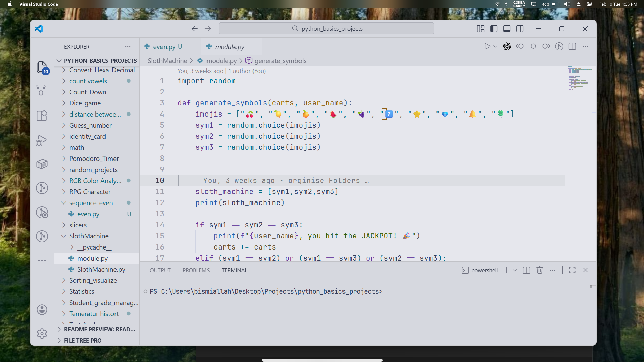Image resolution: width=644 pixels, height=362 pixels.
Task: Click SlothMachine in the breadcrumb
Action: click(167, 61)
